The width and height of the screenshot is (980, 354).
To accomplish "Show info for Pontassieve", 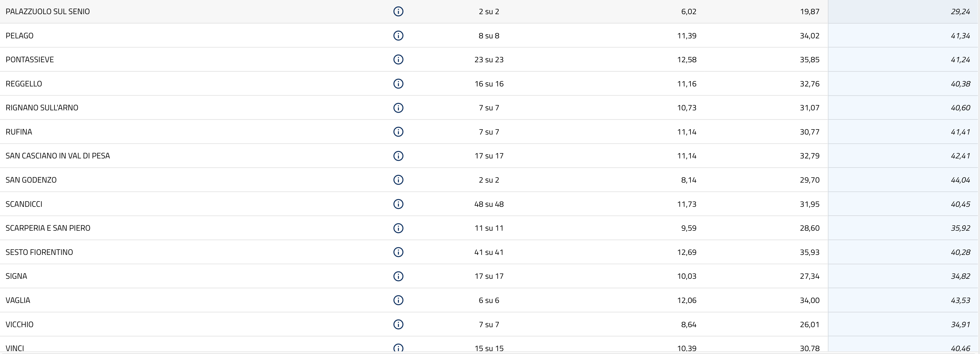I will (398, 59).
